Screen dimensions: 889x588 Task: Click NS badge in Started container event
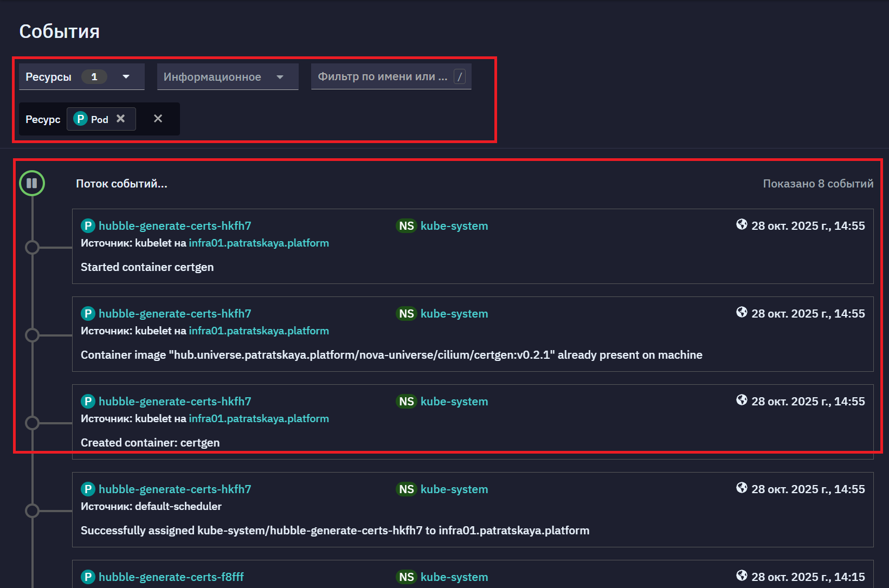(x=407, y=225)
